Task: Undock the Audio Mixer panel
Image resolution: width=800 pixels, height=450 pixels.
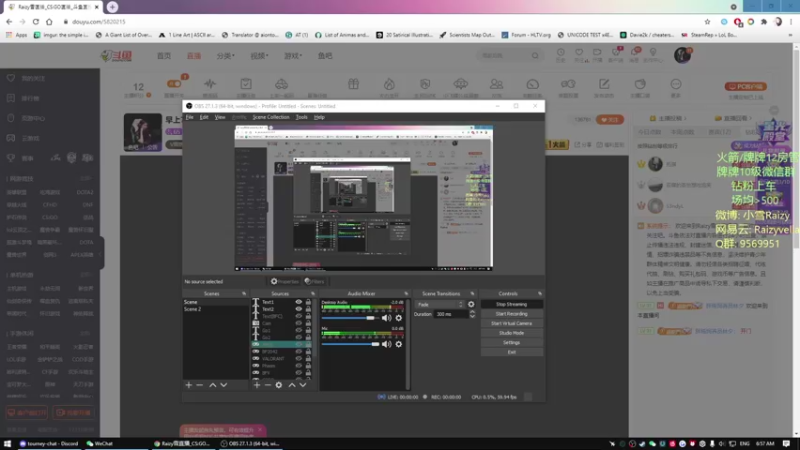Action: [406, 294]
